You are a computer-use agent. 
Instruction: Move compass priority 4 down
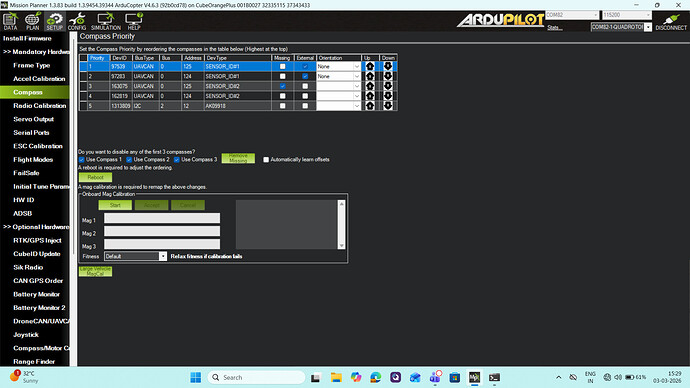(388, 96)
